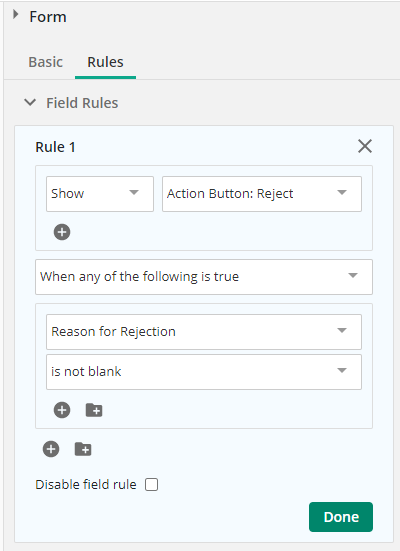This screenshot has width=400, height=551.
Task: Open the Reason for Rejection field dropdown
Action: pos(204,332)
